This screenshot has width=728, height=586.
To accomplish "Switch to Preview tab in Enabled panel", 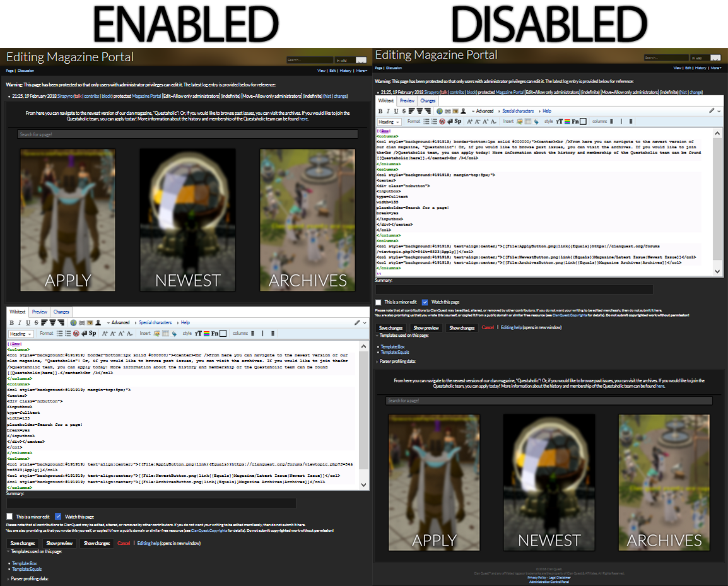I will (x=40, y=312).
